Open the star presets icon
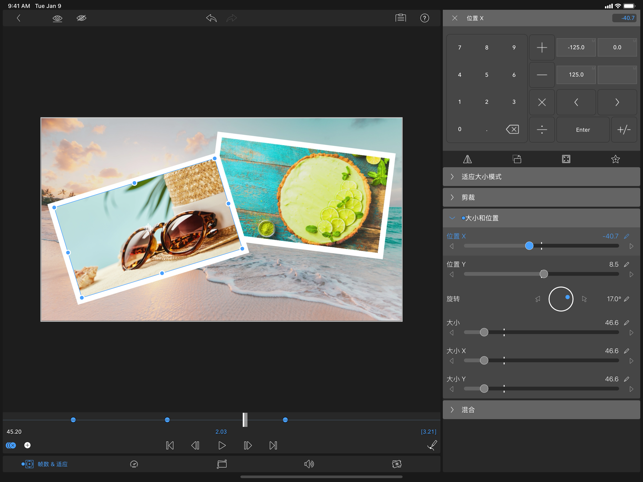 click(x=615, y=159)
